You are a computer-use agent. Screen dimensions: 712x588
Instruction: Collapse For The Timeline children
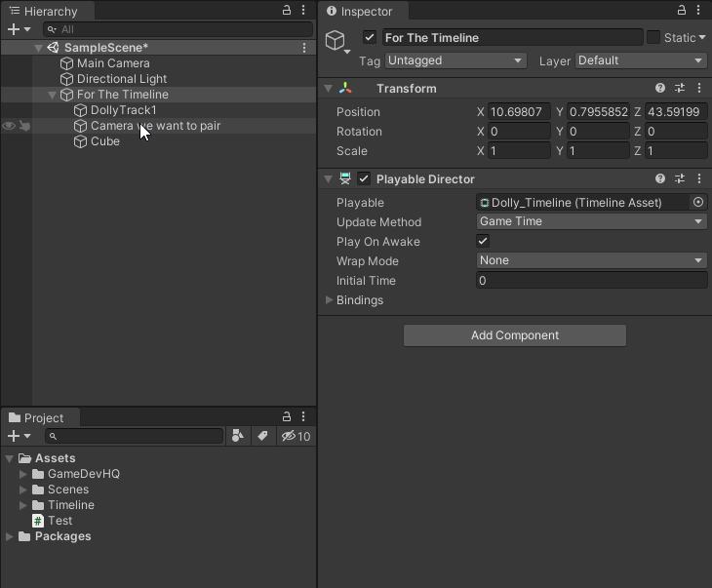(x=53, y=95)
